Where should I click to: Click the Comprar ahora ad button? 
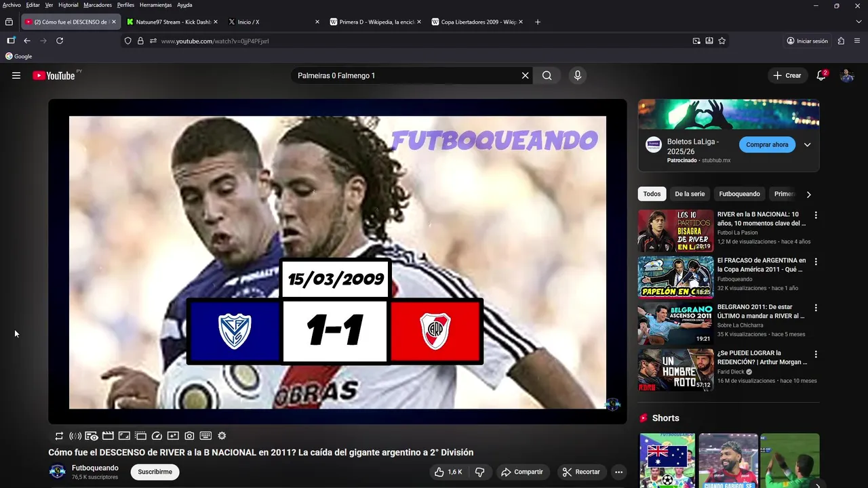click(767, 144)
